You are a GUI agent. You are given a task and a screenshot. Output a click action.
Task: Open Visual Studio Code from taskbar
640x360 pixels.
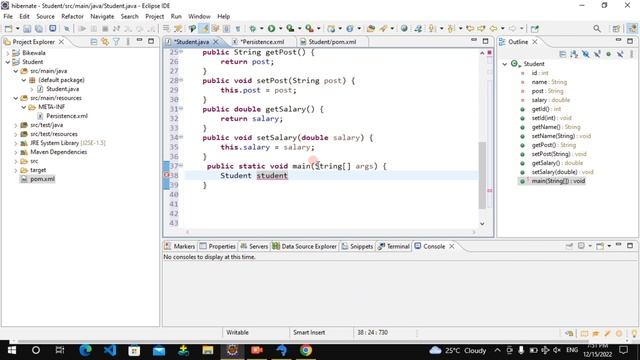coord(110,350)
